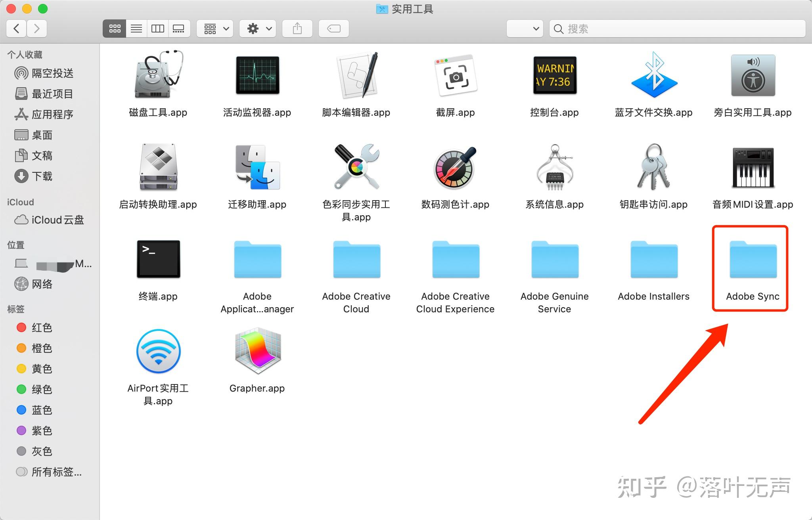Select the Adobe Installers folder

tap(654, 260)
